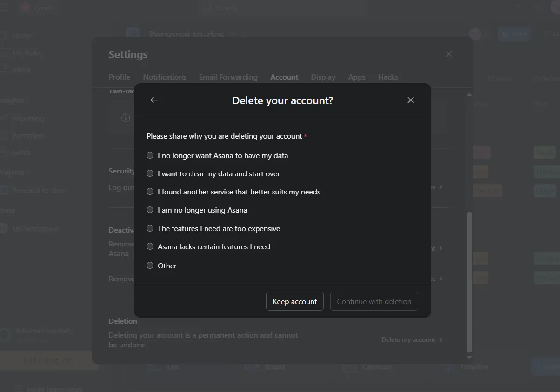Screen dimensions: 560x392
Task: Expand the 'Delete my account' chevron arrow
Action: coord(440,340)
